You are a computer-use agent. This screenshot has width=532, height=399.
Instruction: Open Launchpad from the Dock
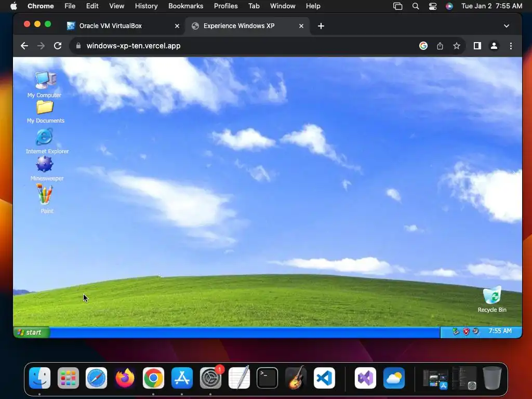(68, 378)
